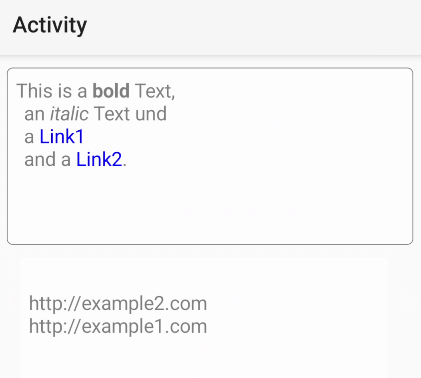Screen dimensions: 421x378
Task: Open the blue Link1 hyperlink
Action: click(62, 137)
